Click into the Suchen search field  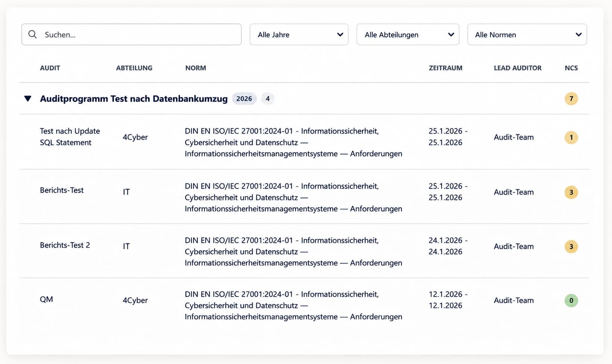[x=131, y=35]
